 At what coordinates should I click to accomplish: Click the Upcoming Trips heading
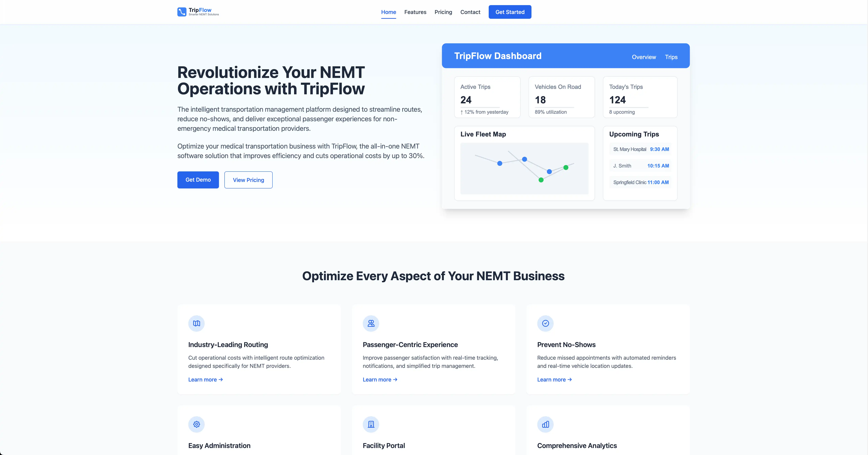(634, 134)
